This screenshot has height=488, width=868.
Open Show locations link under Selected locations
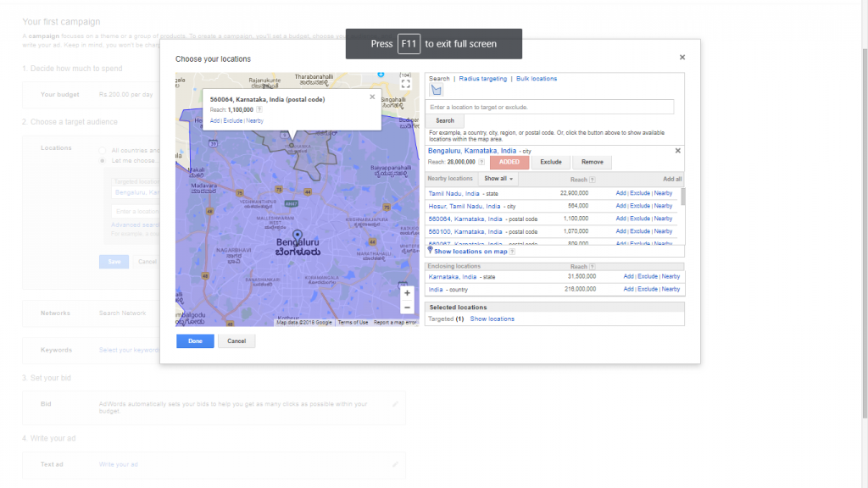(x=492, y=319)
